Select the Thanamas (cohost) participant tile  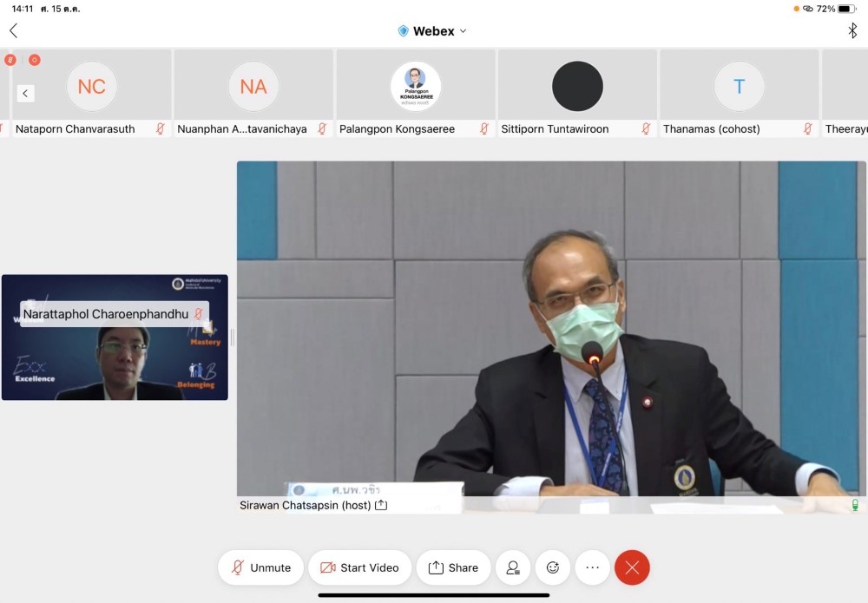(739, 93)
